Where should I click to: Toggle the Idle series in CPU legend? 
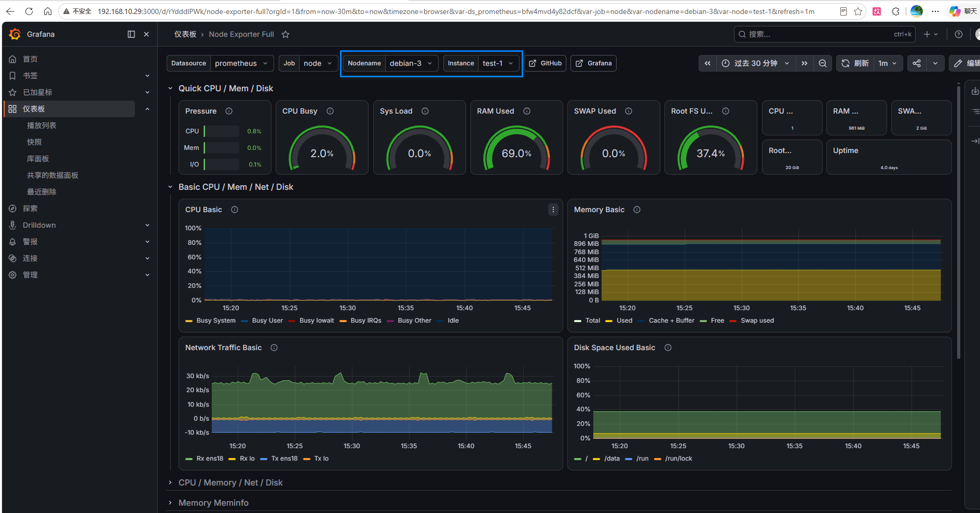click(453, 321)
